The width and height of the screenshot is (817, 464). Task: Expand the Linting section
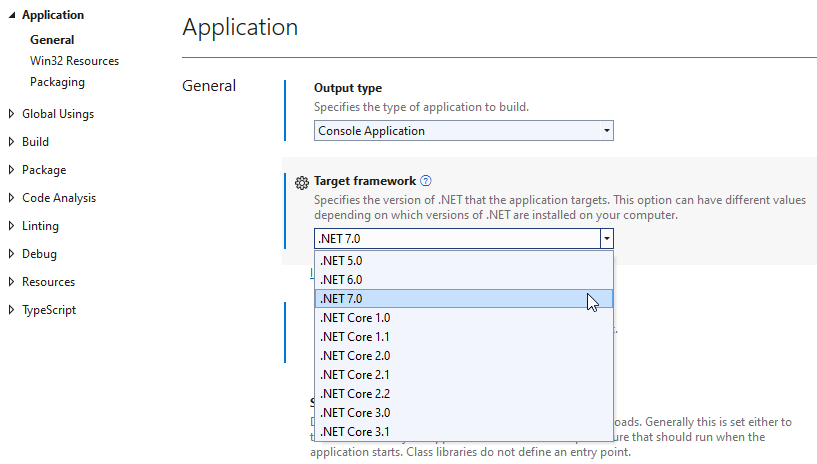(11, 226)
